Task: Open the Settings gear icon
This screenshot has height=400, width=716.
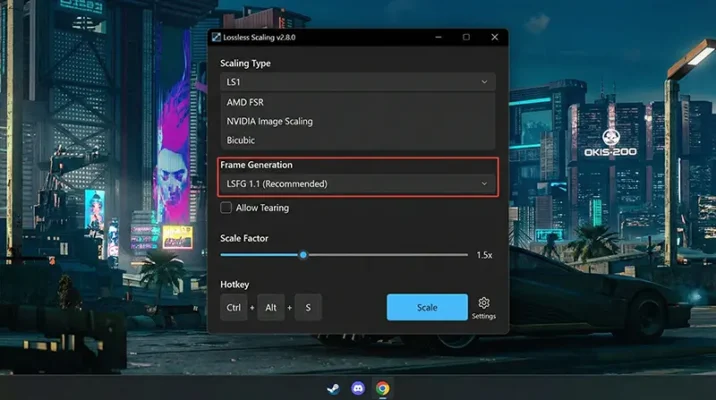Action: (x=484, y=303)
